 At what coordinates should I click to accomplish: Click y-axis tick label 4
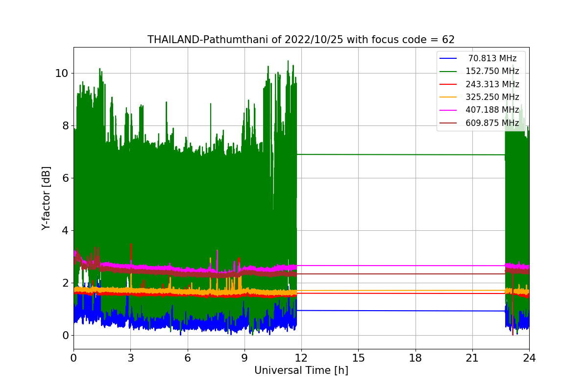click(x=65, y=231)
